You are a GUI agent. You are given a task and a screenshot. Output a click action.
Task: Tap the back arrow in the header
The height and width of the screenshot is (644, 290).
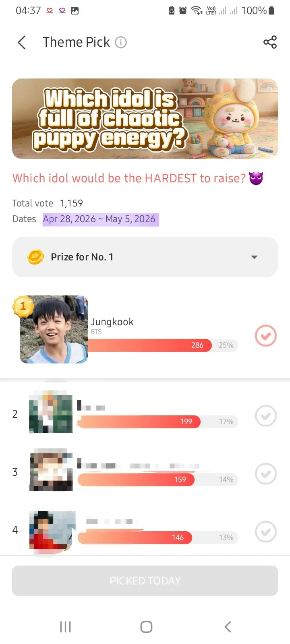tap(22, 42)
